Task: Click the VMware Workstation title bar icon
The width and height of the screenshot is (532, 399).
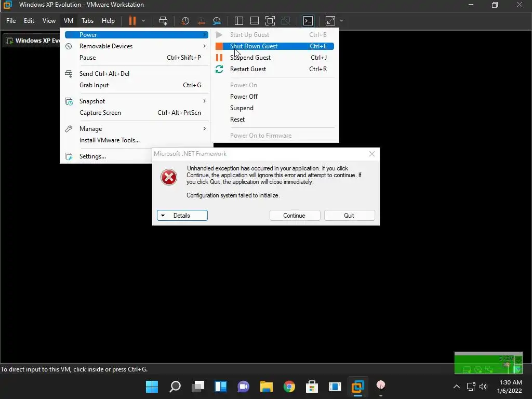Action: [x=7, y=5]
